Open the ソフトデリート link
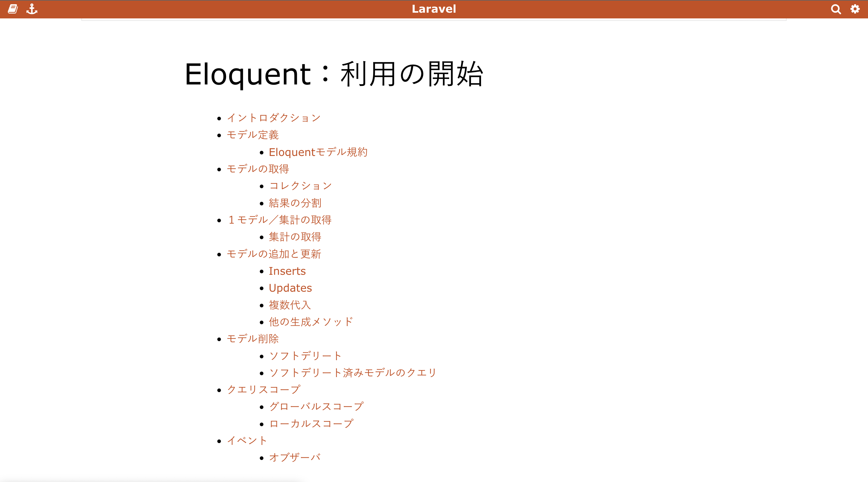 point(305,356)
